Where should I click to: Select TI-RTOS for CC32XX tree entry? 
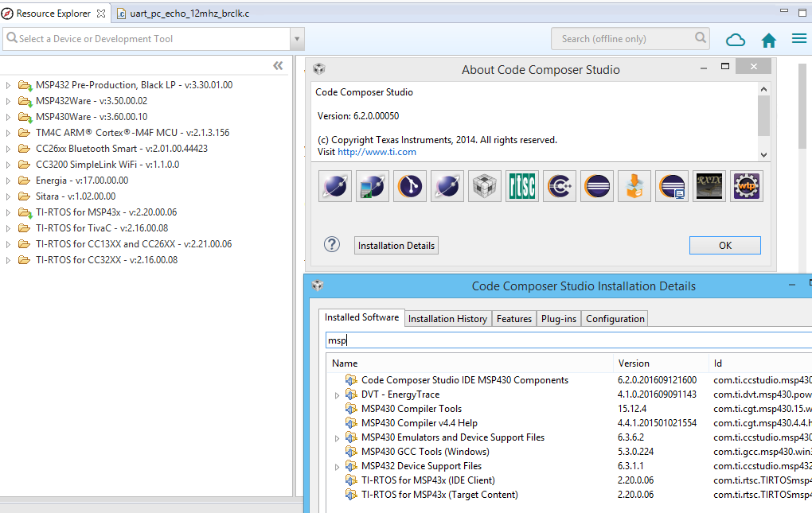(x=106, y=260)
